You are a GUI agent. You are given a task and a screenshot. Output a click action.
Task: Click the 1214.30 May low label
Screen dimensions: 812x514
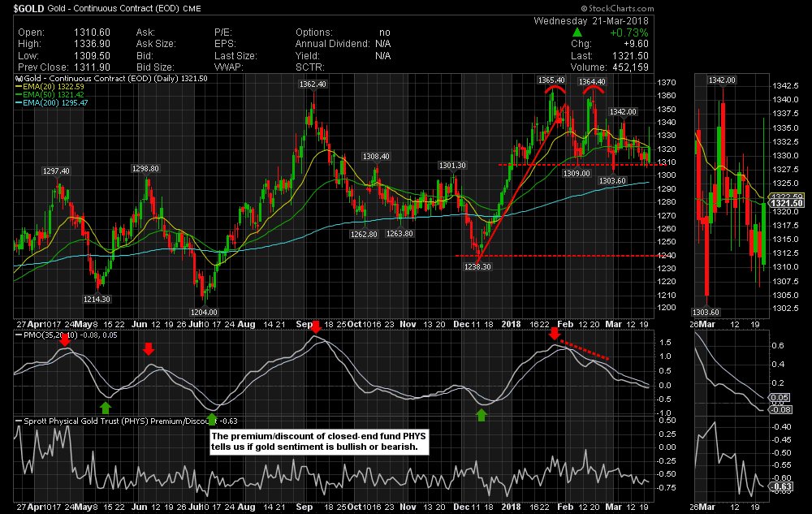[x=97, y=299]
